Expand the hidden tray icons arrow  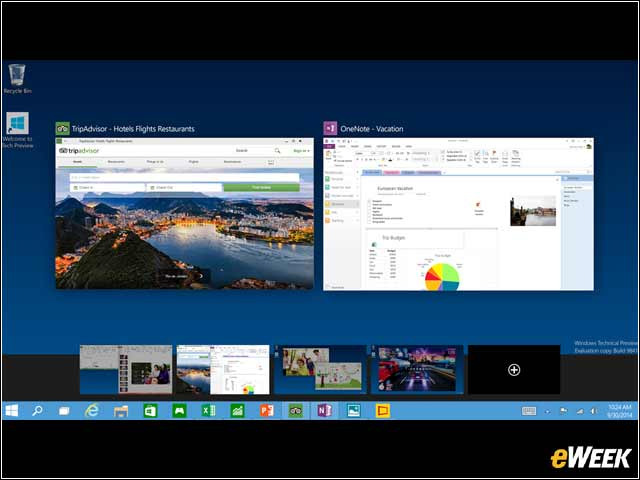tap(548, 411)
